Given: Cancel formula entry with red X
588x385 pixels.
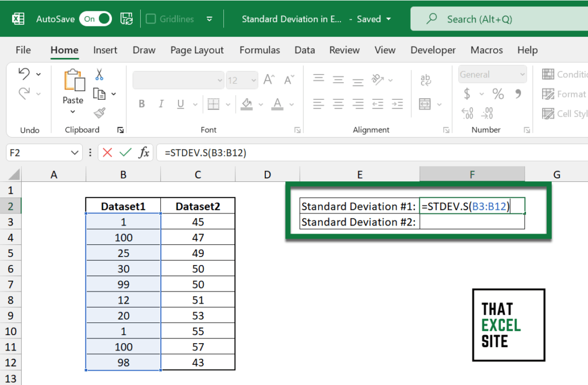Looking at the screenshot, I should [107, 153].
